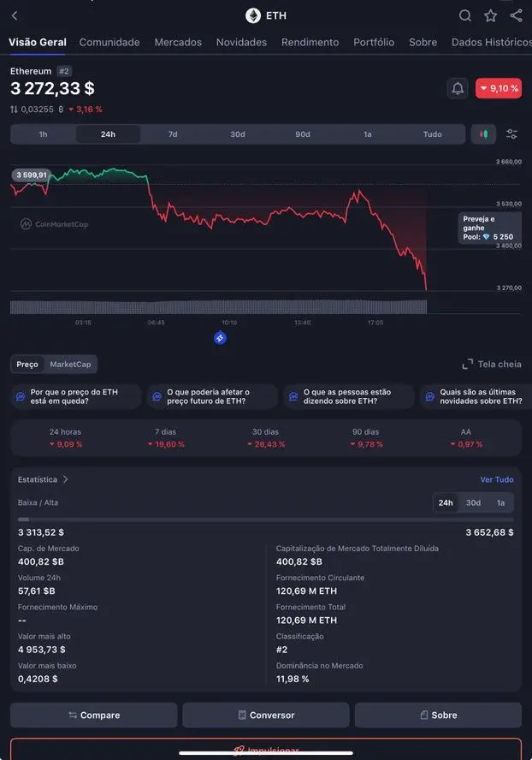This screenshot has height=760, width=532.
Task: Ask 'Por que o preço do ETH está em queda?'
Action: [76, 396]
